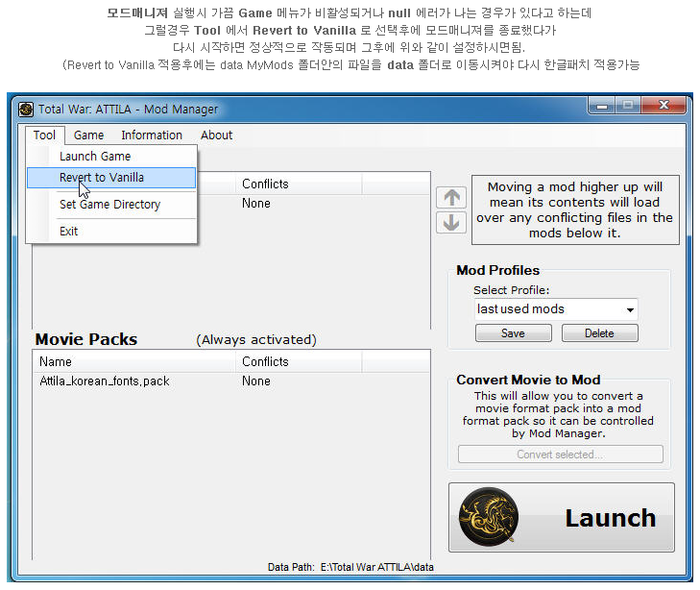Screen dimensions: 700x590
Task: Select Attila_korean_fonts.pack movie pack row
Action: click(x=231, y=381)
